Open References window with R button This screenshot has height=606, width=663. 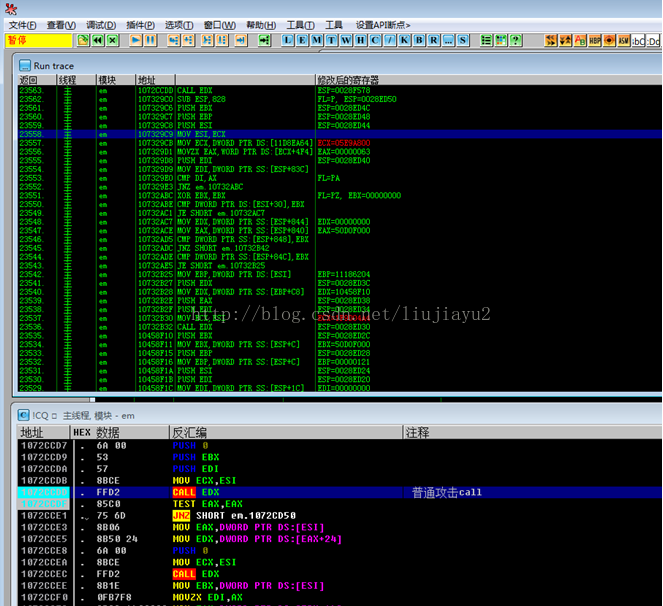coord(433,40)
